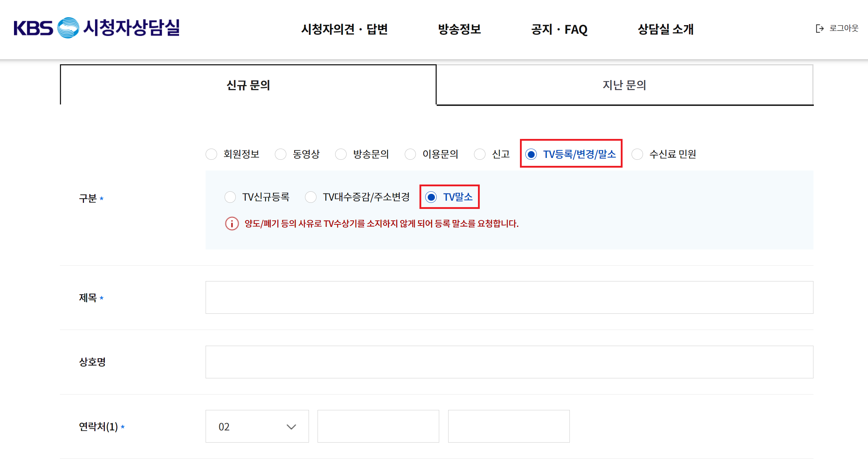Switch to the 지난 문의 tab
The width and height of the screenshot is (868, 462).
coord(624,85)
